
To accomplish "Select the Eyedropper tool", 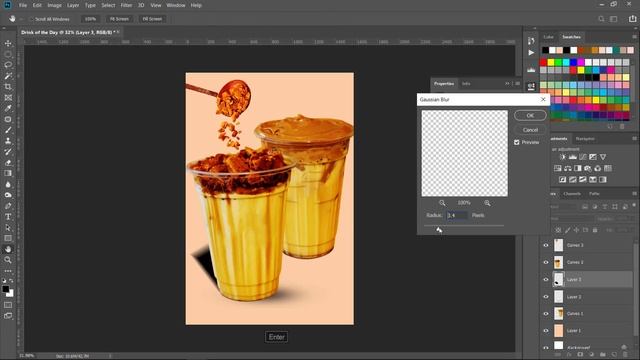I will click(x=8, y=108).
